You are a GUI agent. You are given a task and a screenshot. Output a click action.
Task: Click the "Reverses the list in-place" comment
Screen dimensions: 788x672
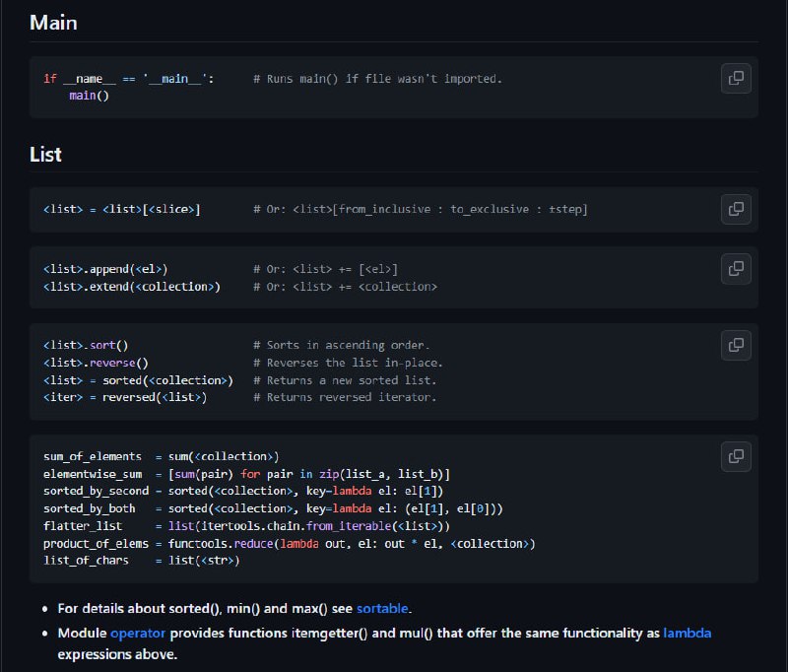tap(349, 363)
